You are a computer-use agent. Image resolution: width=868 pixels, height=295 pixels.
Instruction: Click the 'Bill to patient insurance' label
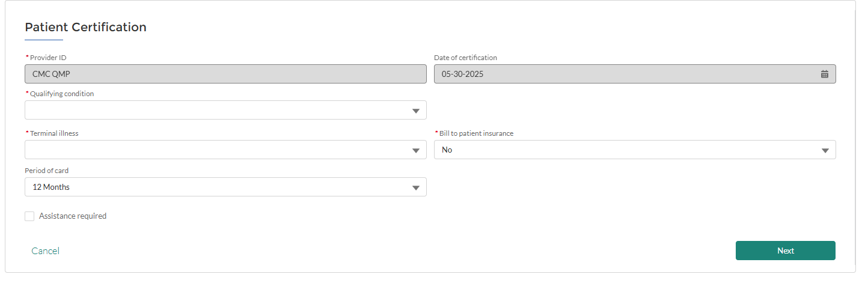coord(476,133)
